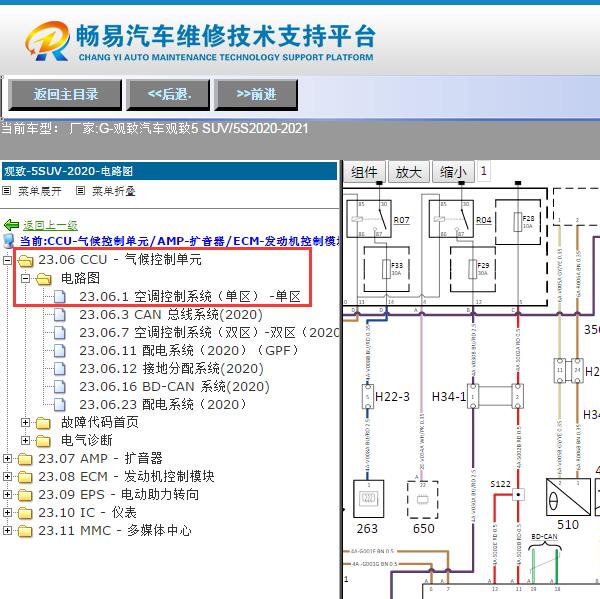Select 23.09 EPS - 电动助力转向 label
The height and width of the screenshot is (599, 600).
119,495
